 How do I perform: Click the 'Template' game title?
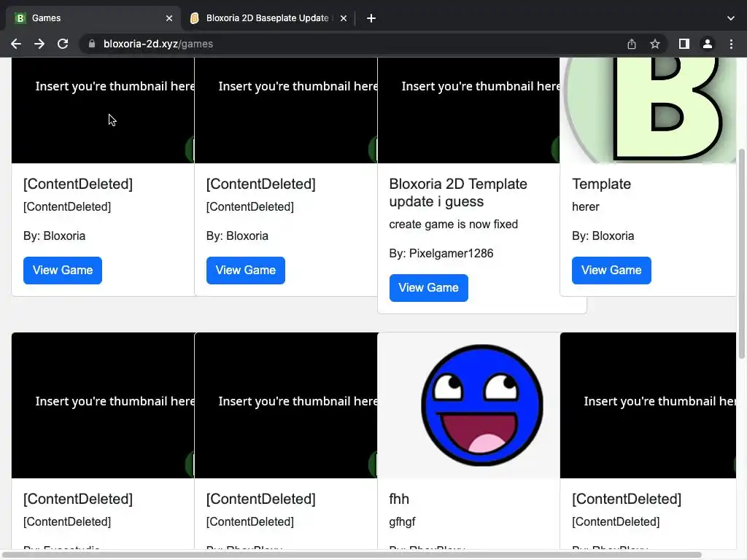coord(601,184)
